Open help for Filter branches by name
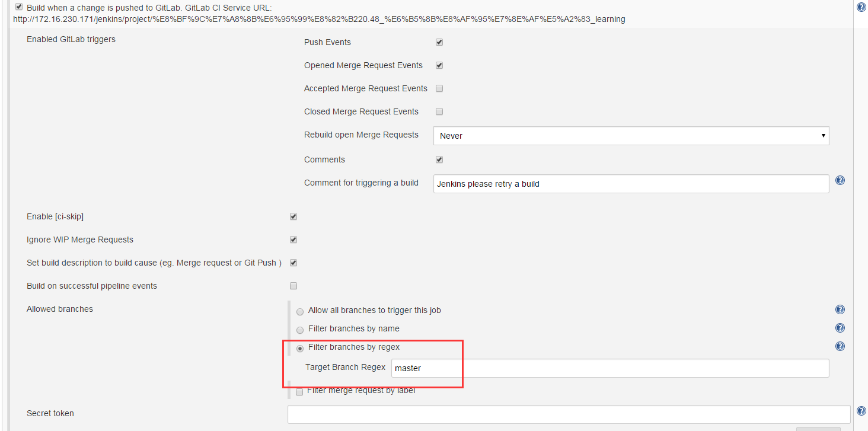Viewport: 868px width, 431px height. (x=840, y=328)
